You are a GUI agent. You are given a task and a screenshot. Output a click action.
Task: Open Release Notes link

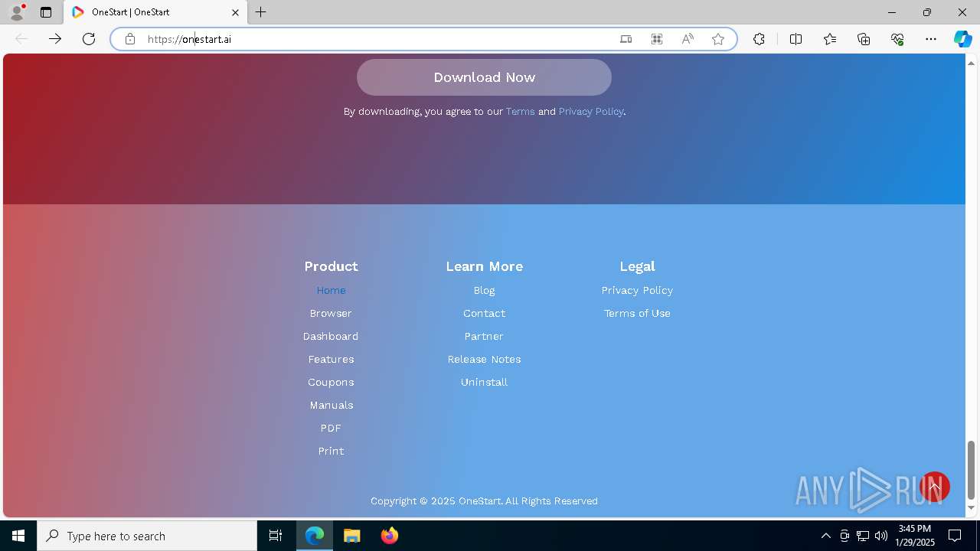(x=484, y=359)
